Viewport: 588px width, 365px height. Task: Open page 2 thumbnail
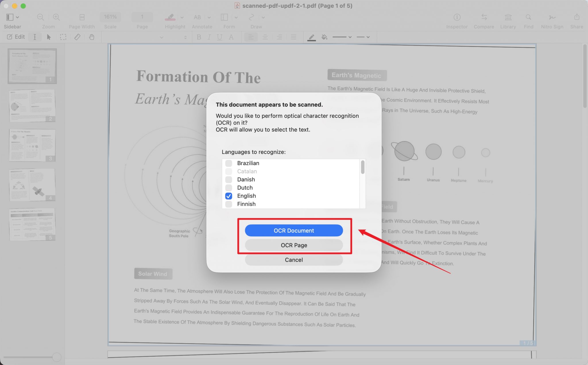[32, 106]
